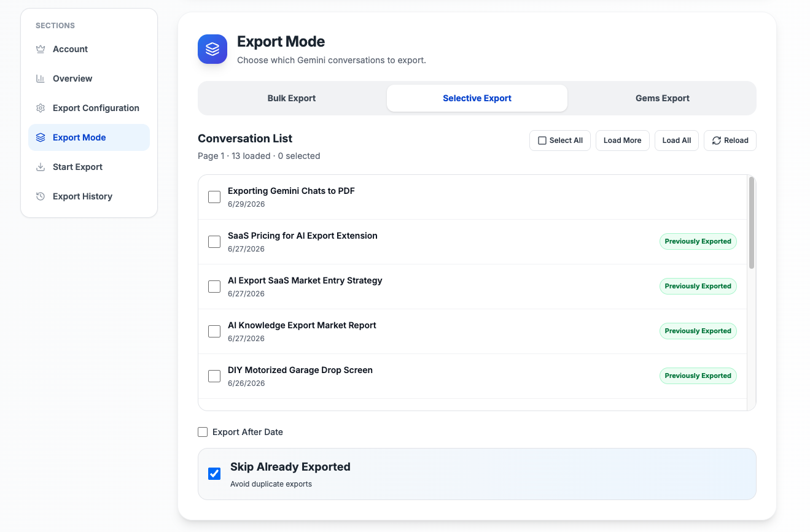Tick checkbox for Exporting Gemini Chats to PDF
810x532 pixels.
pyautogui.click(x=214, y=197)
